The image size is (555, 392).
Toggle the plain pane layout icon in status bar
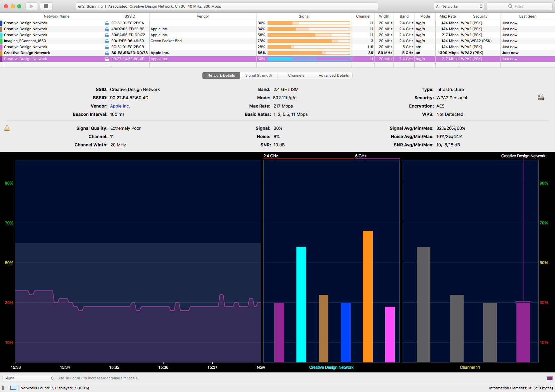[x=5, y=388]
